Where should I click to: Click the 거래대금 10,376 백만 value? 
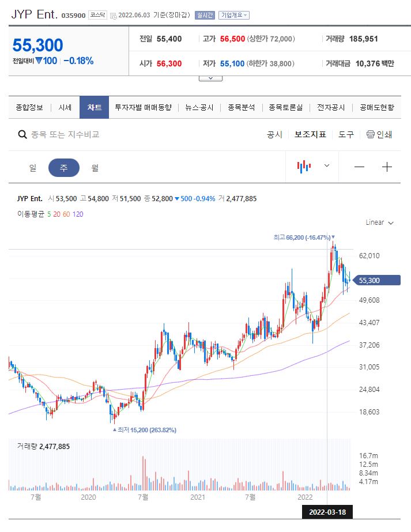(375, 63)
